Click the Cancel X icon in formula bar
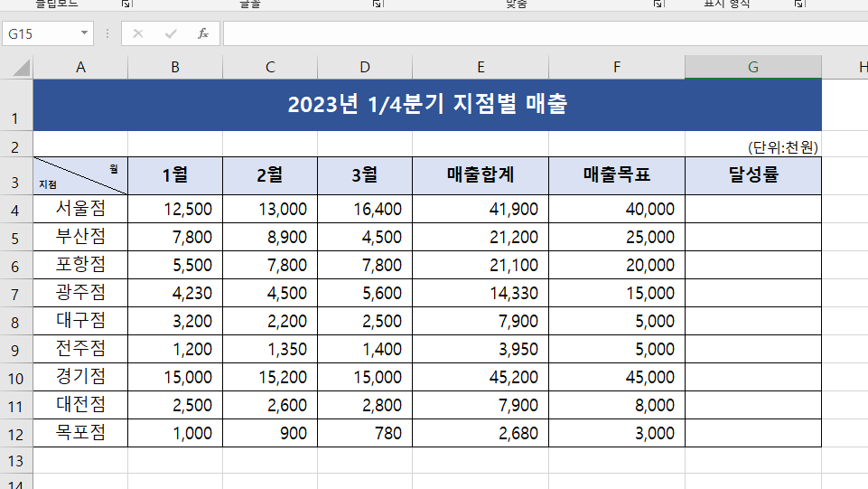 click(138, 33)
